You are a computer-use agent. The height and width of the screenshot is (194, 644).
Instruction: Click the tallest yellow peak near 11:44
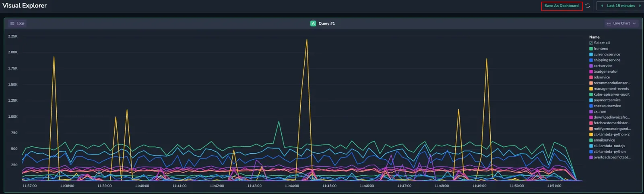pos(307,40)
